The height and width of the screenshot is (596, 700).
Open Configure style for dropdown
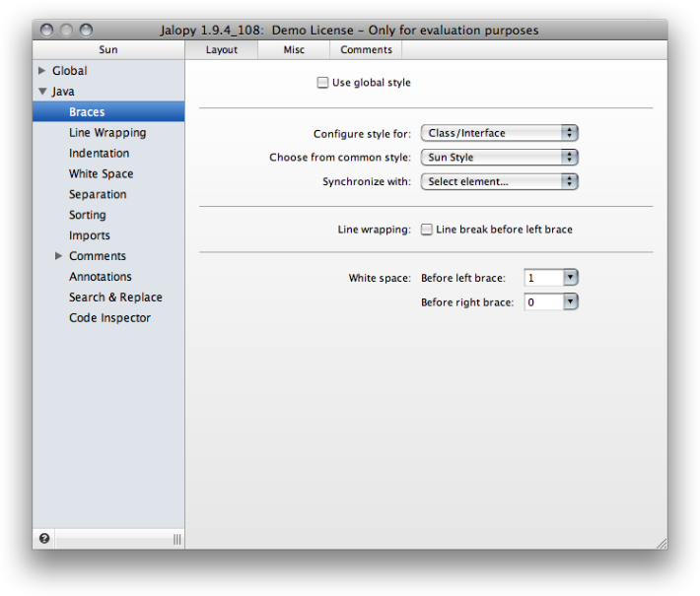tap(500, 133)
